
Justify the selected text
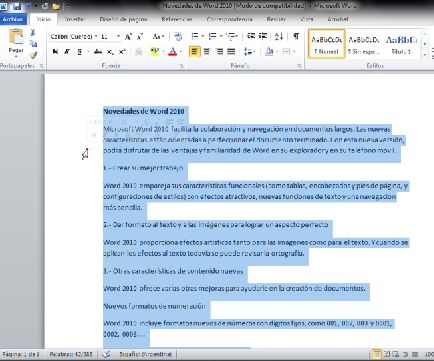[x=231, y=52]
